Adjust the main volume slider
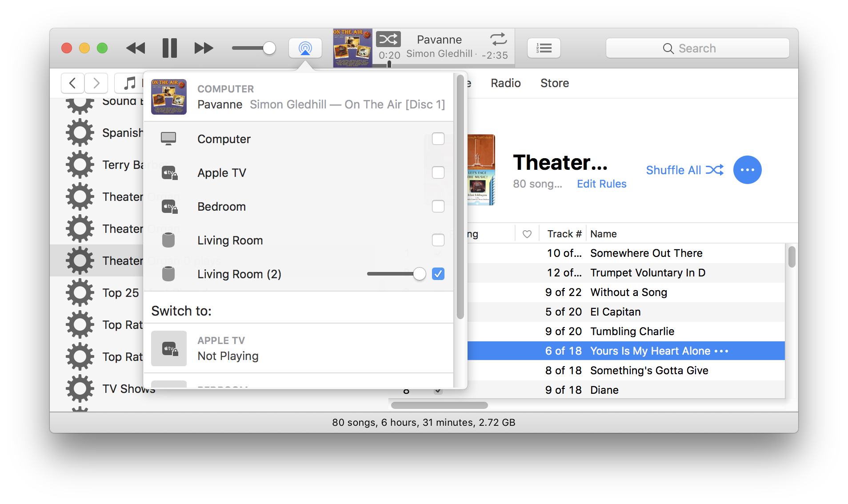This screenshot has height=504, width=848. click(x=254, y=48)
